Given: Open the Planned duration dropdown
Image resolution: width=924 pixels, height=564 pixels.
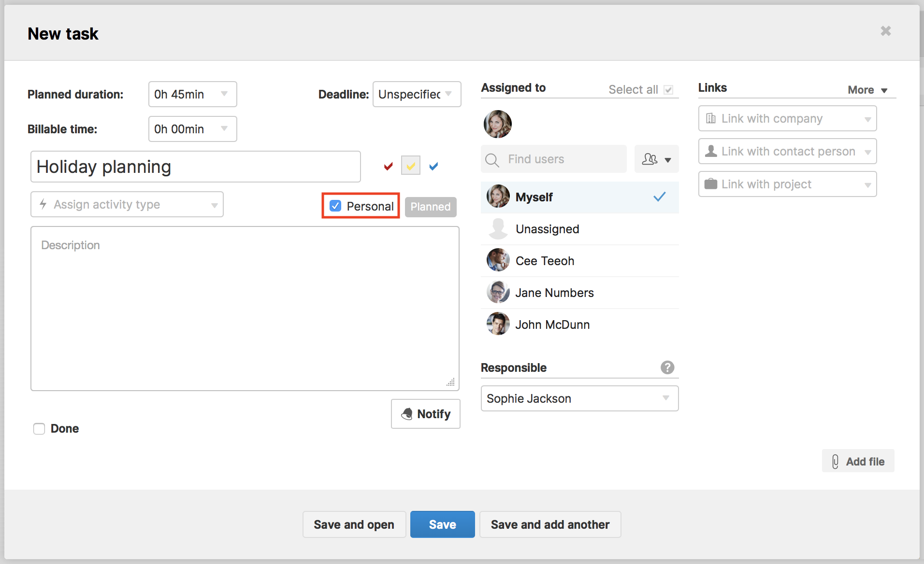Looking at the screenshot, I should [192, 94].
